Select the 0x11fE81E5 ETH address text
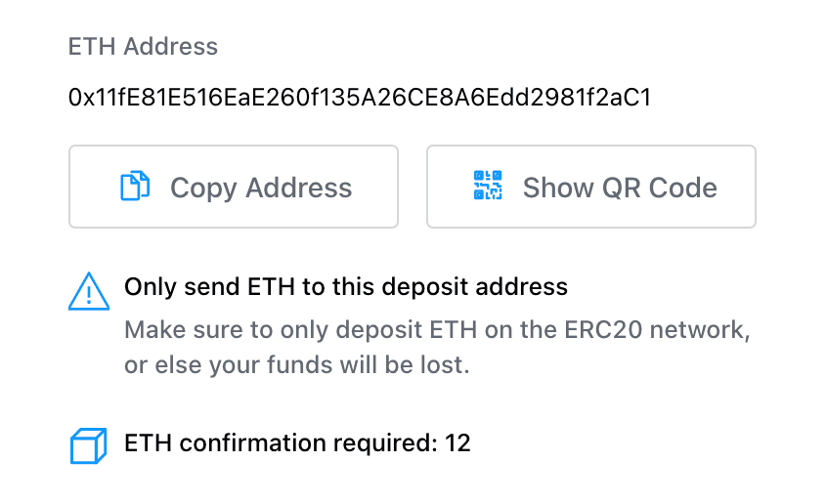 pos(360,98)
